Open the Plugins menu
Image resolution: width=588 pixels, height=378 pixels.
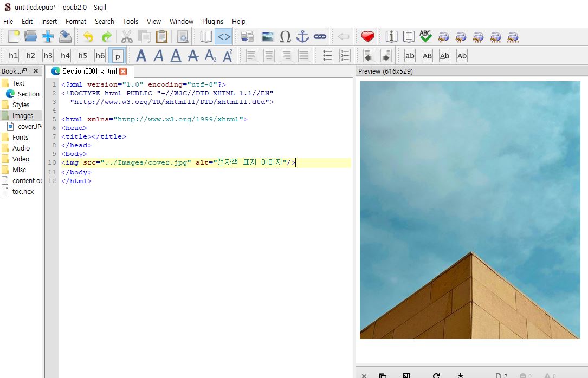(212, 21)
